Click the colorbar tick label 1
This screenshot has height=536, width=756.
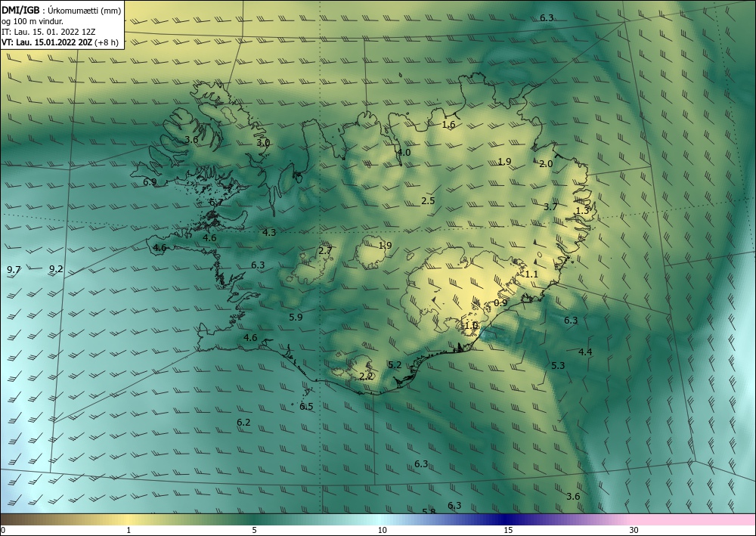coord(129,531)
